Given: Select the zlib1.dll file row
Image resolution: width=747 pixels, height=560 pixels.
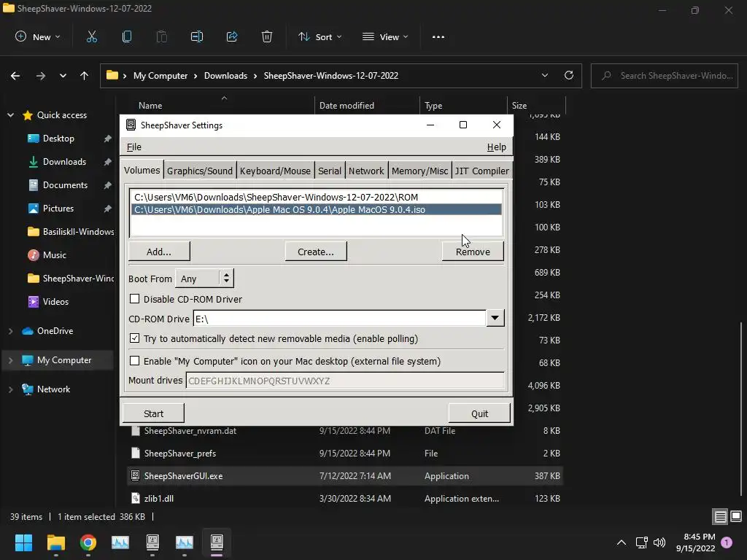Looking at the screenshot, I should [x=345, y=499].
